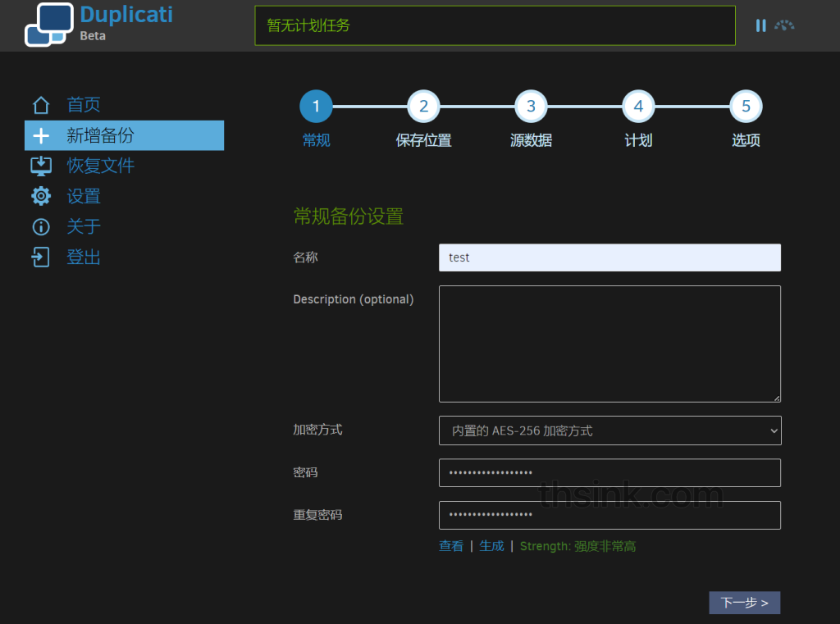Jump to step 3 源数据
The height and width of the screenshot is (624, 840).
click(531, 106)
